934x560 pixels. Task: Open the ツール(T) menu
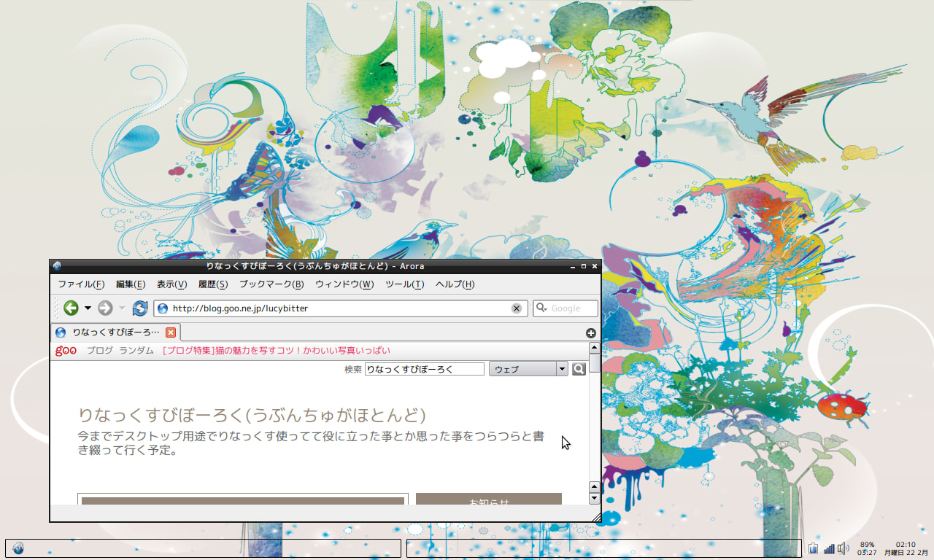pyautogui.click(x=404, y=284)
